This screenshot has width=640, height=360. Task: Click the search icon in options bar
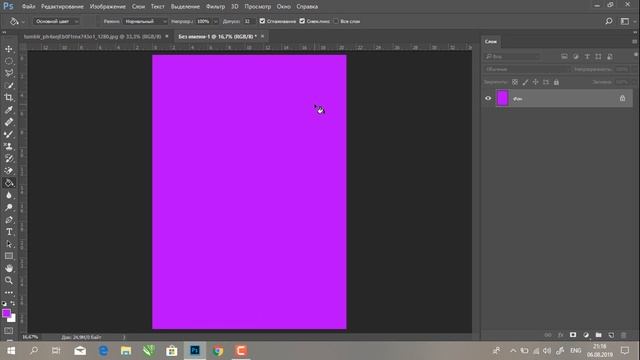[609, 21]
